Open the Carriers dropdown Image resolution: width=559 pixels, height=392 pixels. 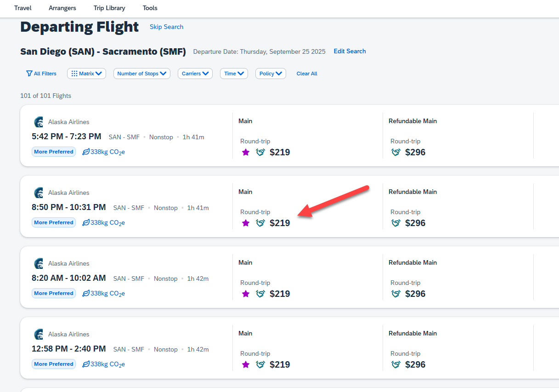point(195,74)
